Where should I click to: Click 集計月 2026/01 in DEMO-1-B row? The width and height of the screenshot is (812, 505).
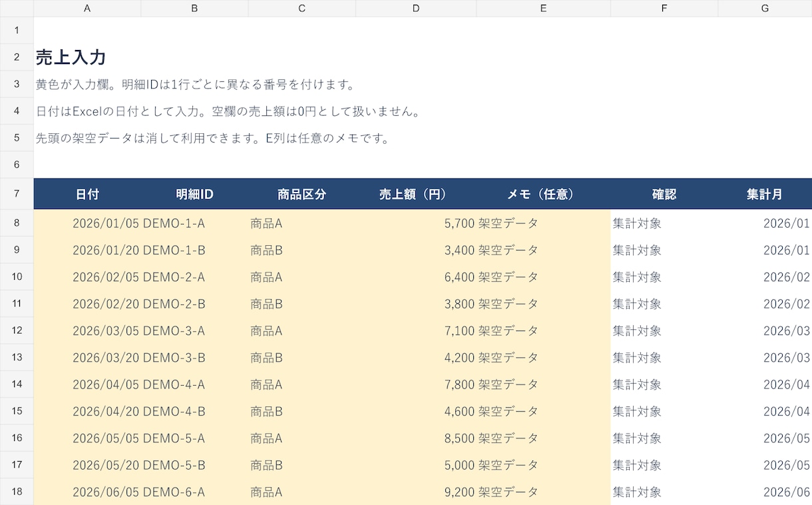[x=765, y=250]
